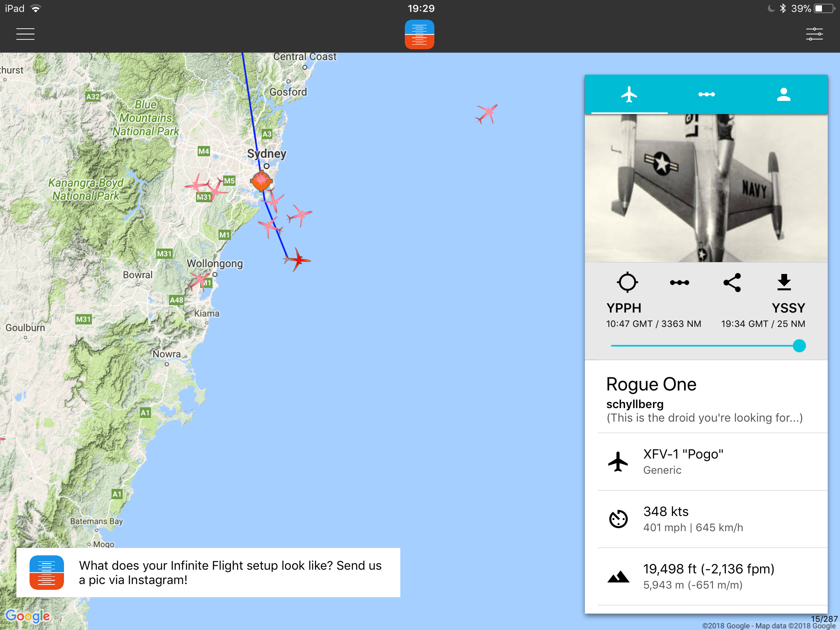
Task: Open the pilot profile tab
Action: pos(783,95)
